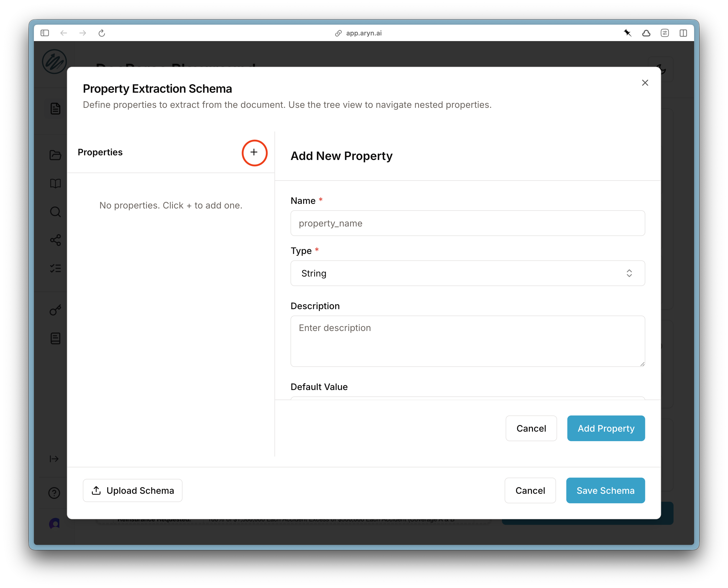The image size is (728, 588).
Task: Activate the search icon in sidebar
Action: pyautogui.click(x=55, y=212)
